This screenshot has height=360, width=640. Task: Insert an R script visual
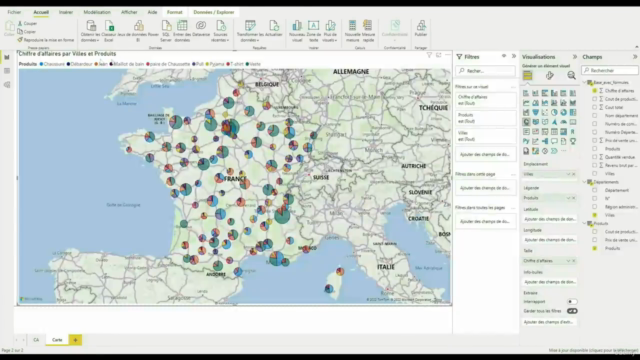(x=573, y=131)
